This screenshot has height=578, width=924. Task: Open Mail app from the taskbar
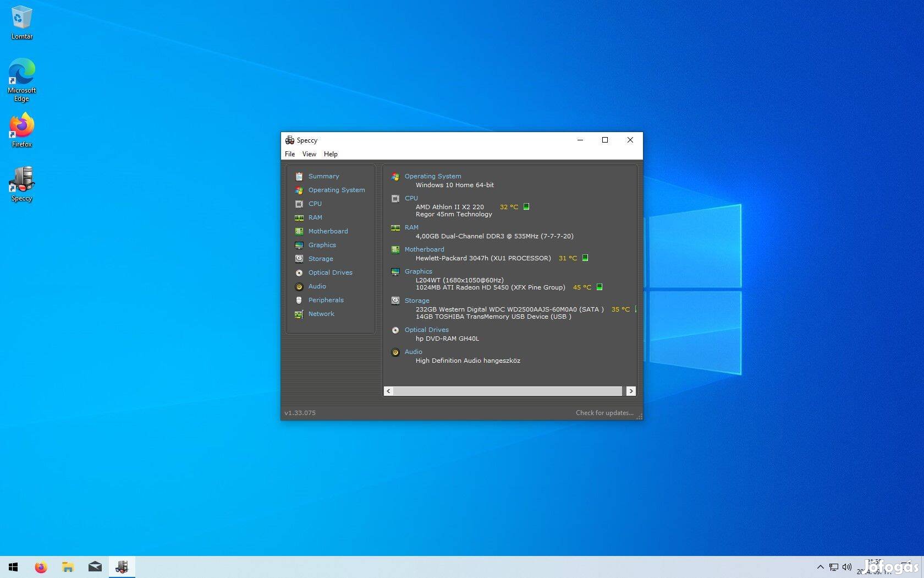(95, 567)
